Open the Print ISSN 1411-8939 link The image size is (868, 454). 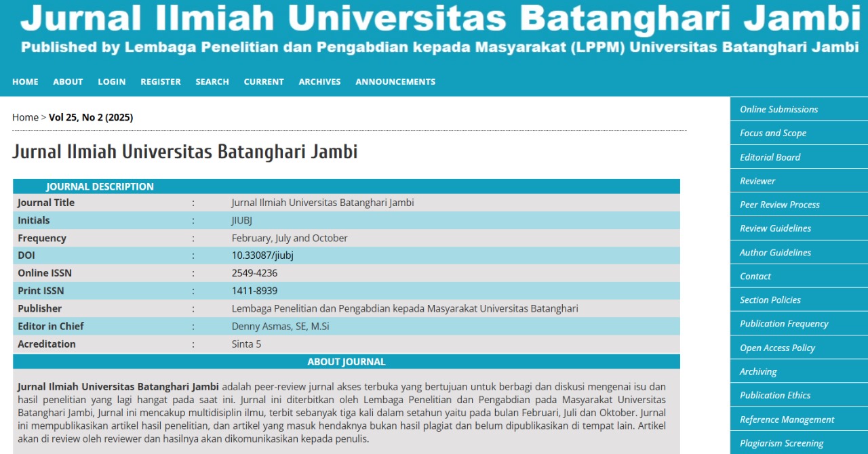click(x=254, y=291)
